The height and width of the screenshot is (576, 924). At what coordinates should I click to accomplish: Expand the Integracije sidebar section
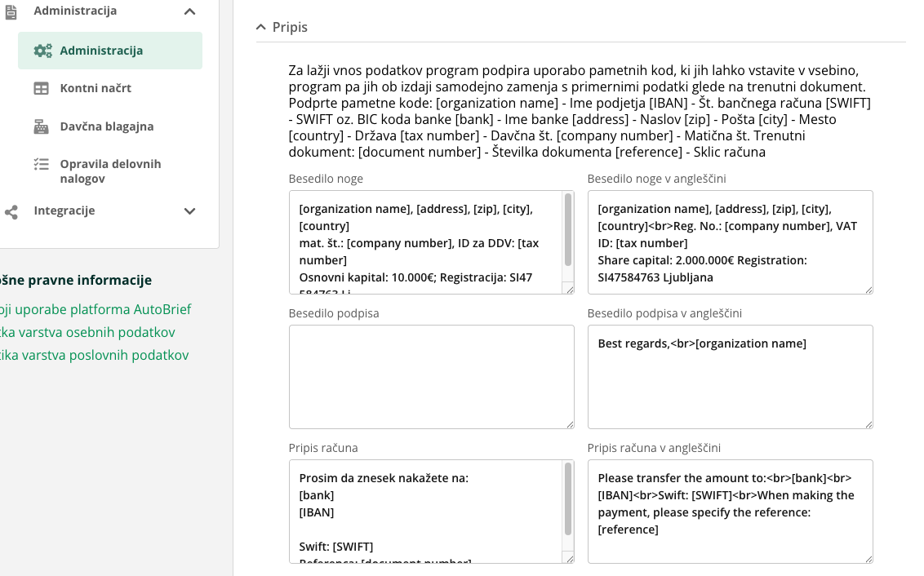click(x=189, y=211)
